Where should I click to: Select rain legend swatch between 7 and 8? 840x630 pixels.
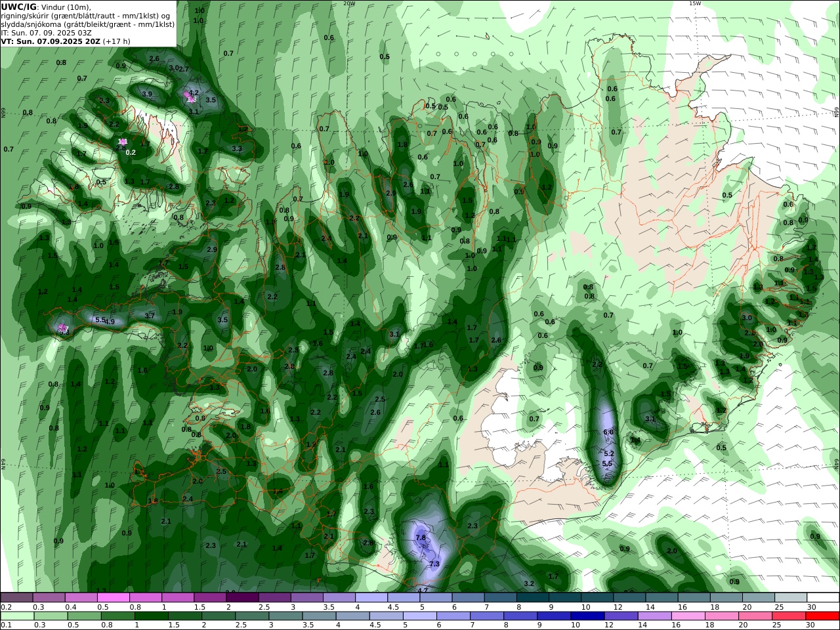pyautogui.click(x=487, y=616)
